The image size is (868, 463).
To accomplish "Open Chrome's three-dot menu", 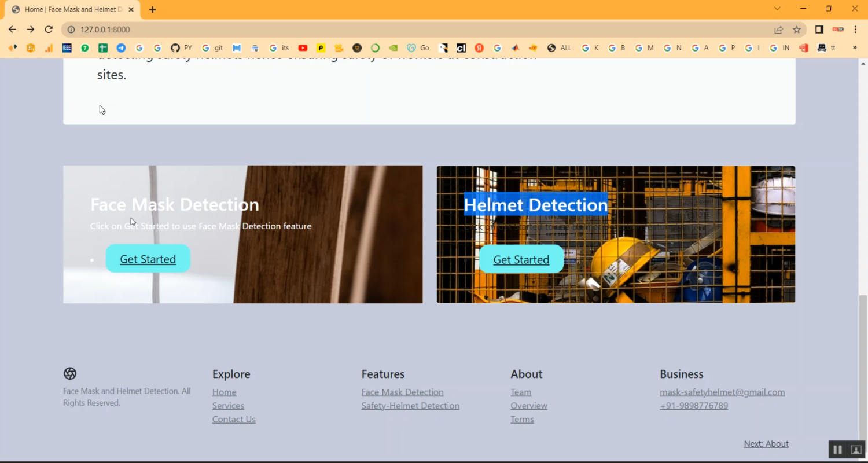I will point(855,30).
